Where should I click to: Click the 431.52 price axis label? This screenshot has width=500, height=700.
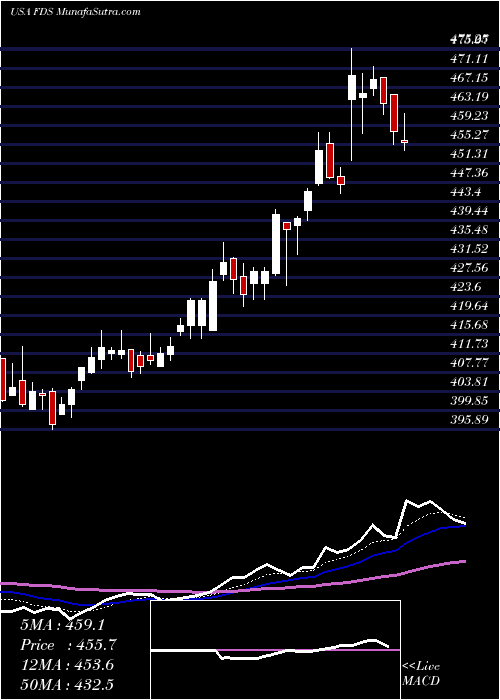click(468, 249)
